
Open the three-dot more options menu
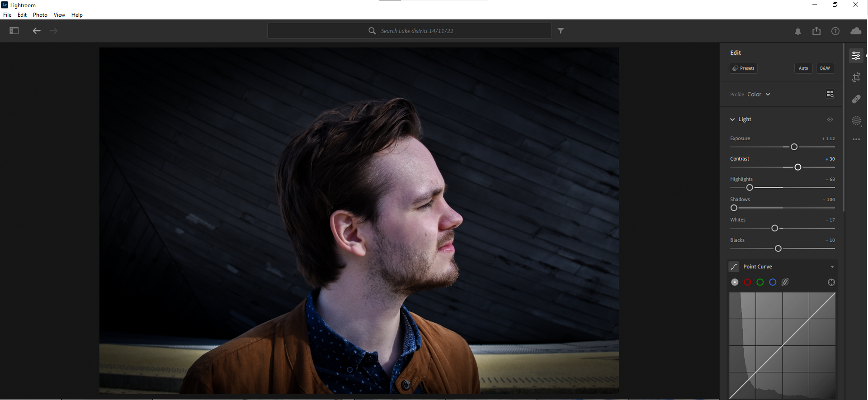tap(856, 139)
